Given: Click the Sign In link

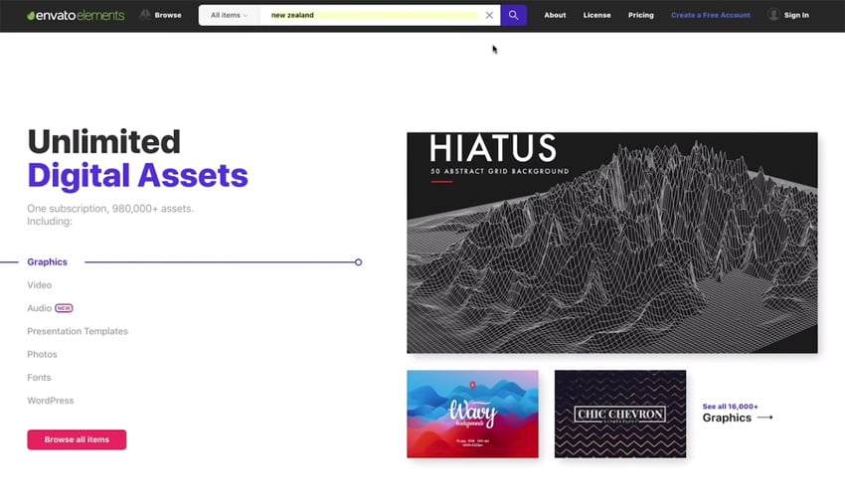Looking at the screenshot, I should coord(796,15).
